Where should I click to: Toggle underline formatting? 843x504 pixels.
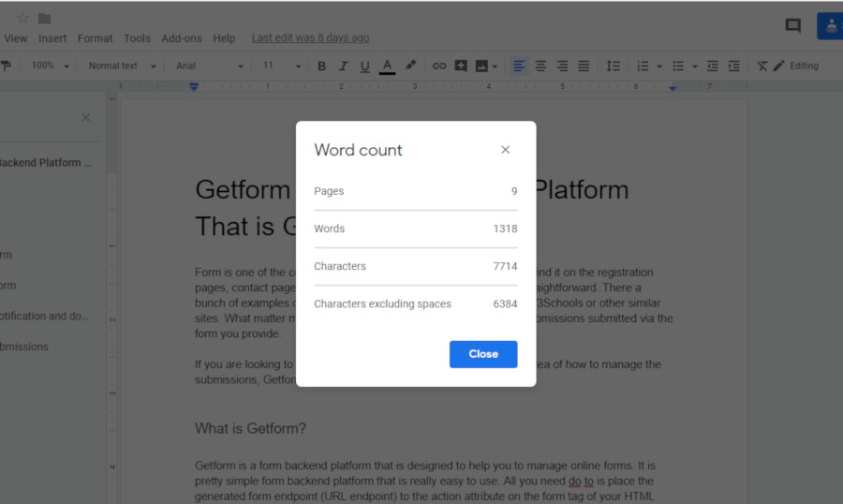click(x=364, y=67)
